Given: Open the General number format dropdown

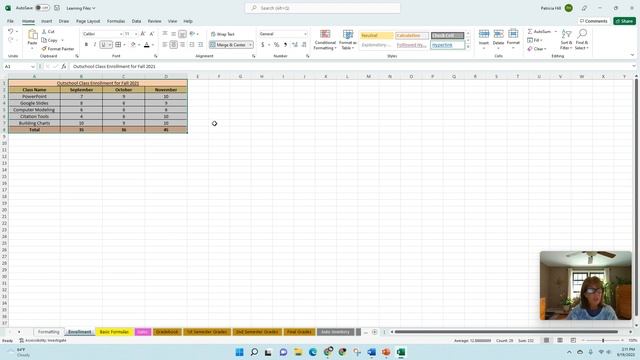Looking at the screenshot, I should (305, 34).
